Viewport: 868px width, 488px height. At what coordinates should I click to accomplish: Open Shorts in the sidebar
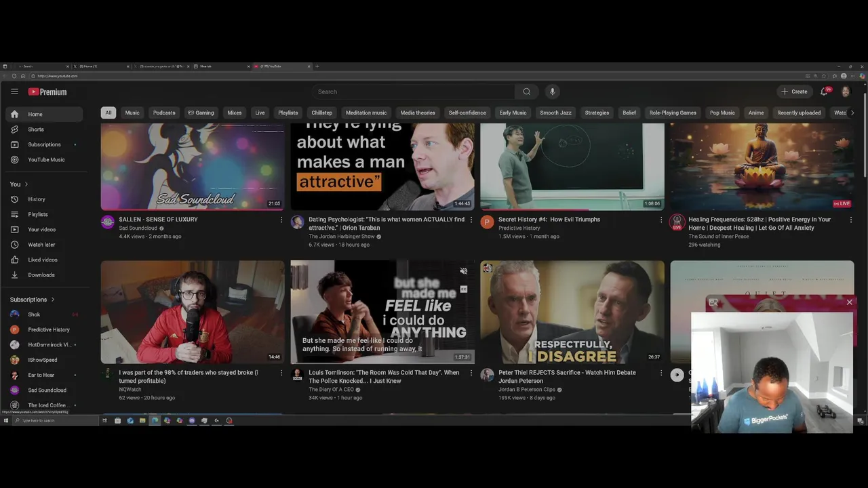[x=44, y=129]
